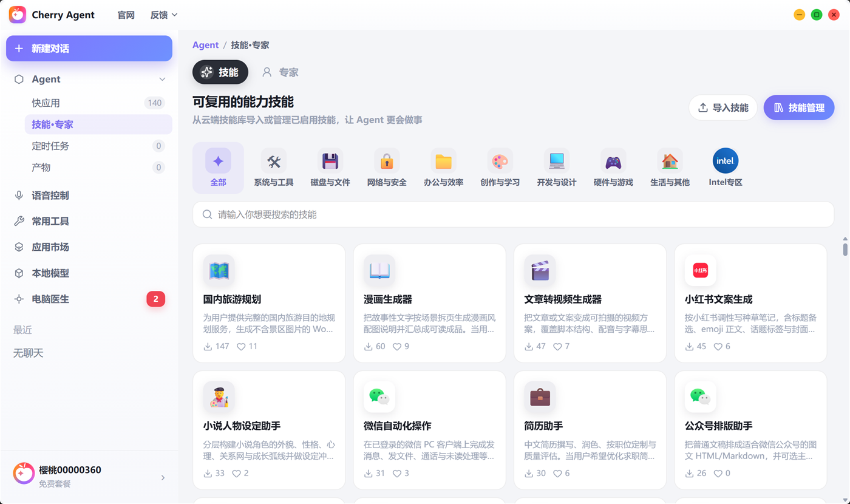This screenshot has width=850, height=504.
Task: Click the 导入技能 button
Action: click(723, 107)
